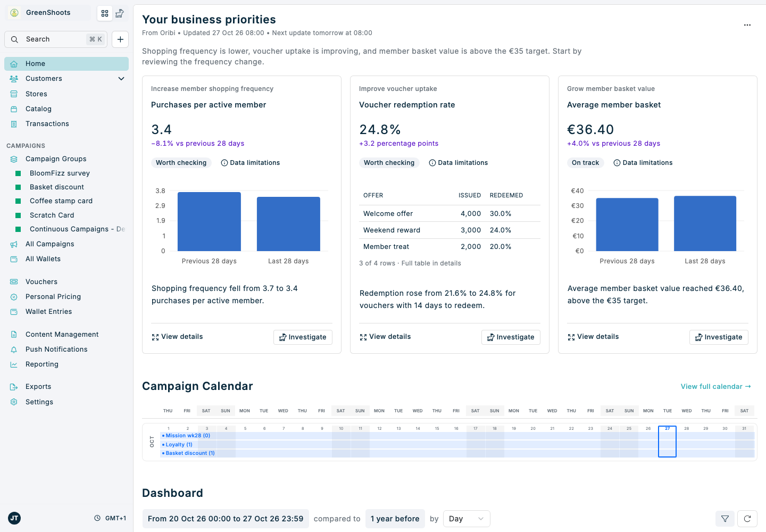Open the GreenShoots workspace switcher

48,13
